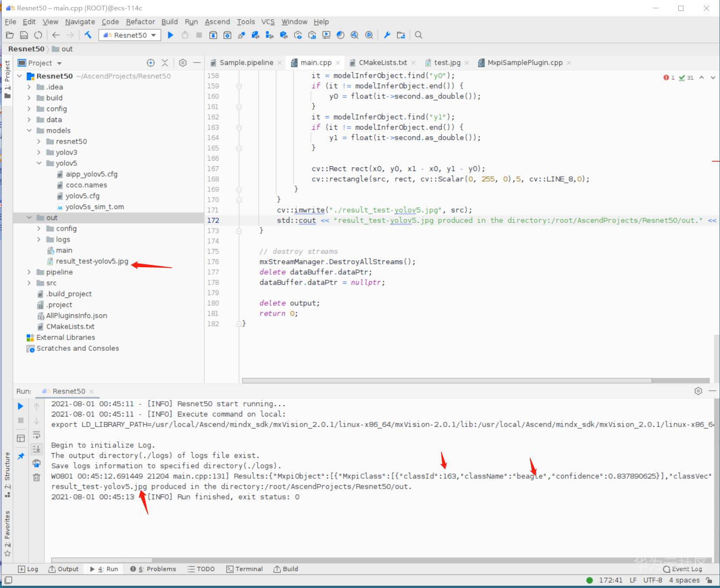Switch to the CMakeLists.txt editor tab

(x=382, y=63)
